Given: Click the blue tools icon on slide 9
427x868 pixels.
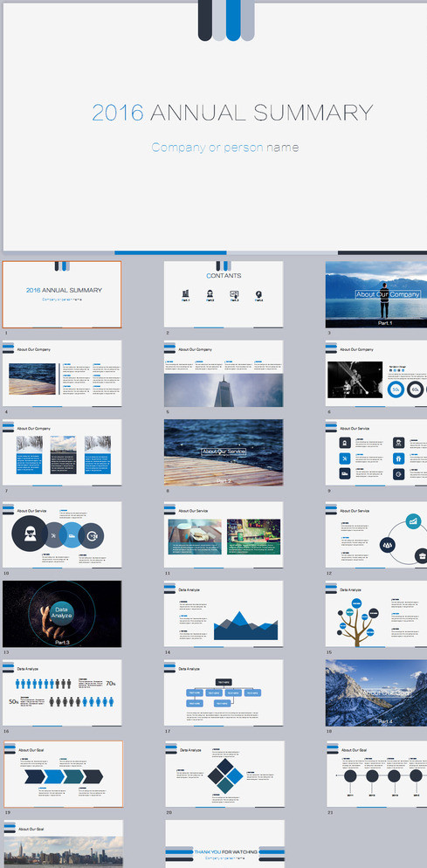Looking at the screenshot, I should 345,459.
